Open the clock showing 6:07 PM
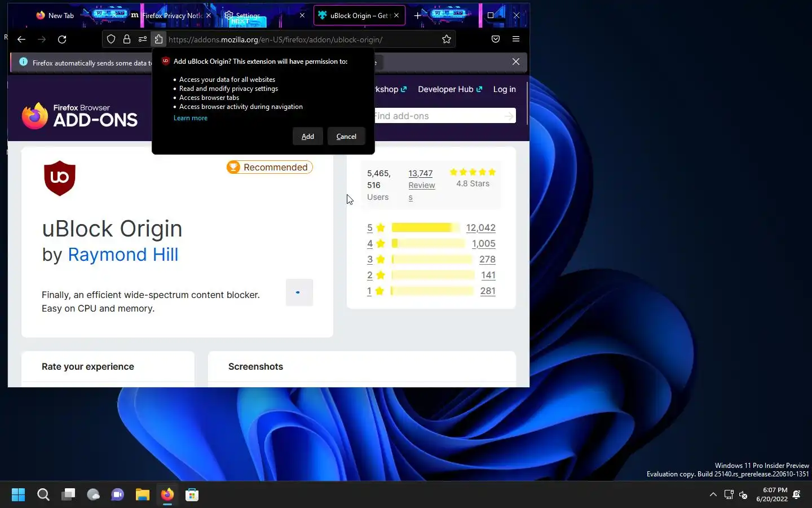 pos(772,494)
